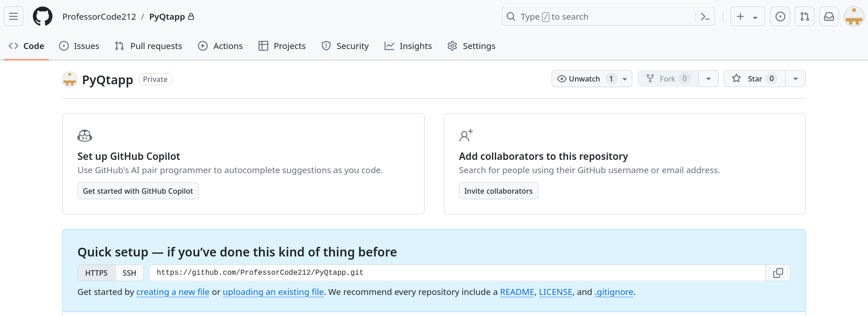Star the PyQtapp repository
The height and width of the screenshot is (316, 868).
(x=754, y=79)
